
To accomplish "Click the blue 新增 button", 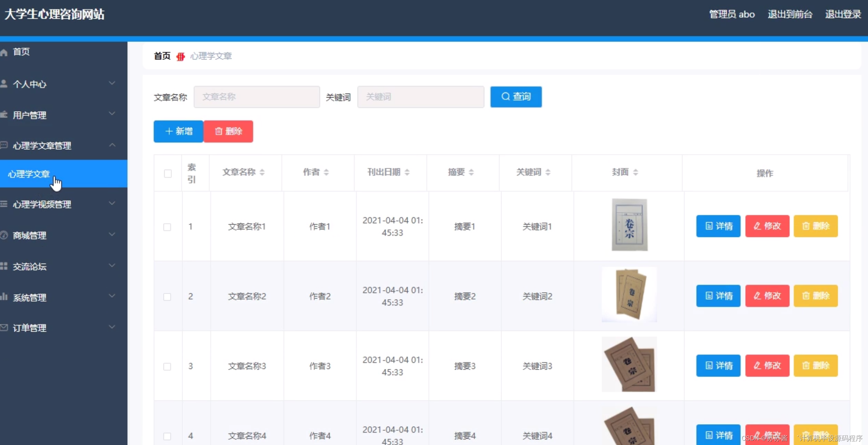I will click(178, 131).
